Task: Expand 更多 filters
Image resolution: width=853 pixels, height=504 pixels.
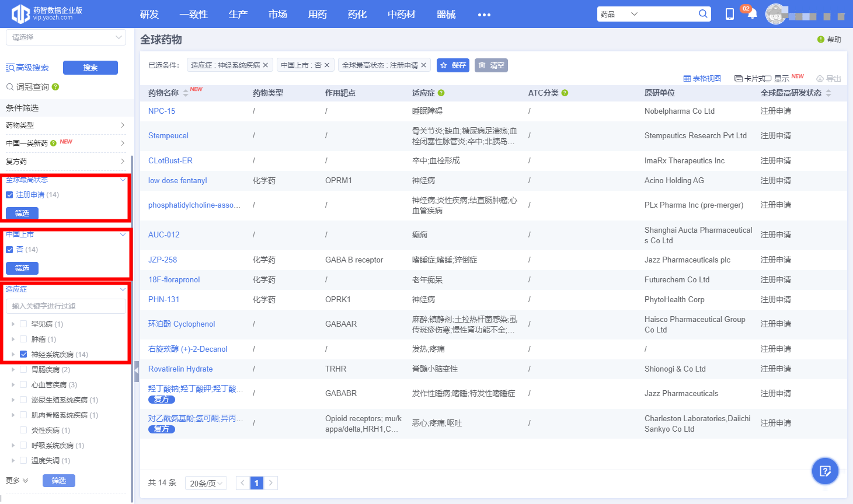Action: [x=17, y=481]
